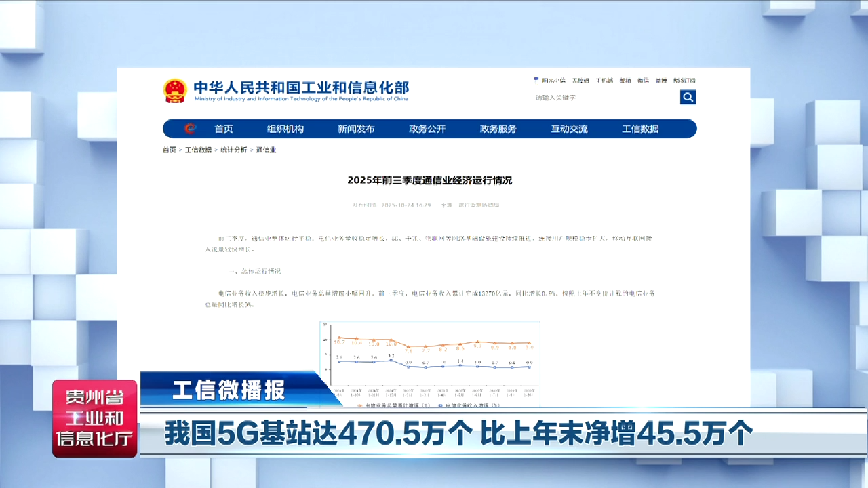Open the 组织机构 navigation item
The height and width of the screenshot is (488, 868).
coord(285,129)
